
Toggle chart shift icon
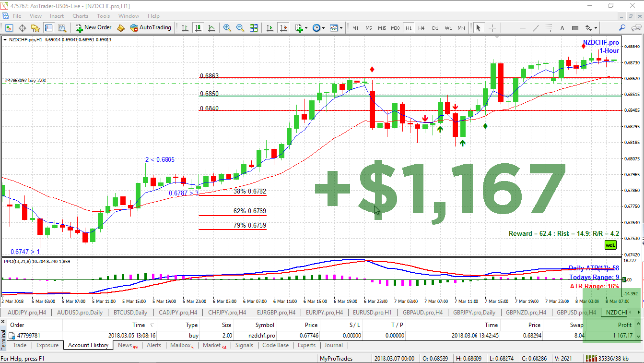tap(283, 28)
